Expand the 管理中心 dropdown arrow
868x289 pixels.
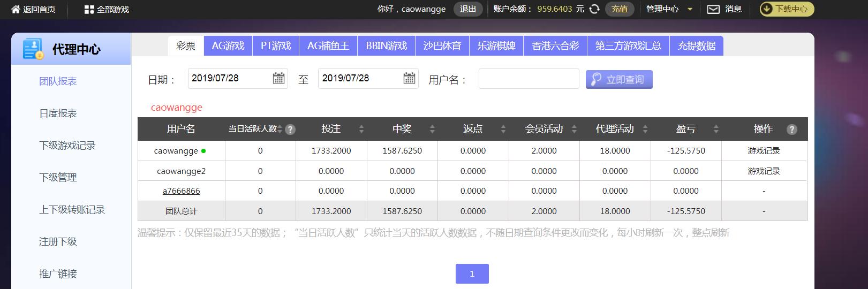coord(690,10)
